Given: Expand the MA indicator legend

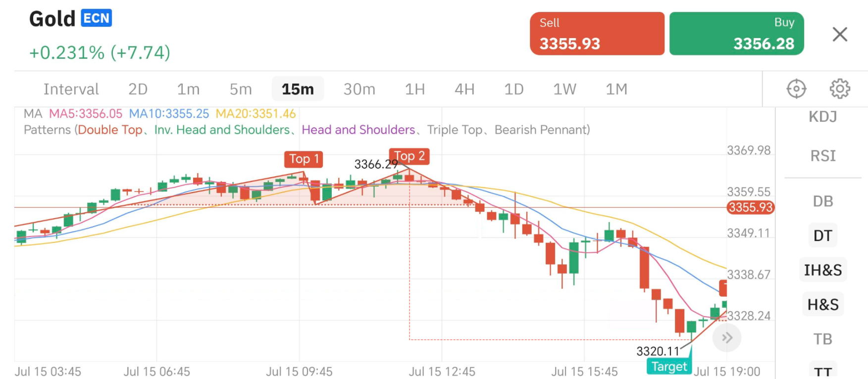Looking at the screenshot, I should point(33,114).
